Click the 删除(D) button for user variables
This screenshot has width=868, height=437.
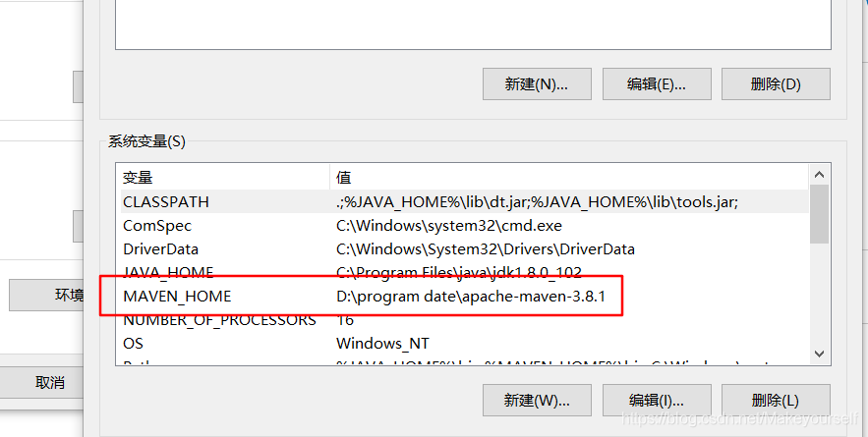pos(776,84)
